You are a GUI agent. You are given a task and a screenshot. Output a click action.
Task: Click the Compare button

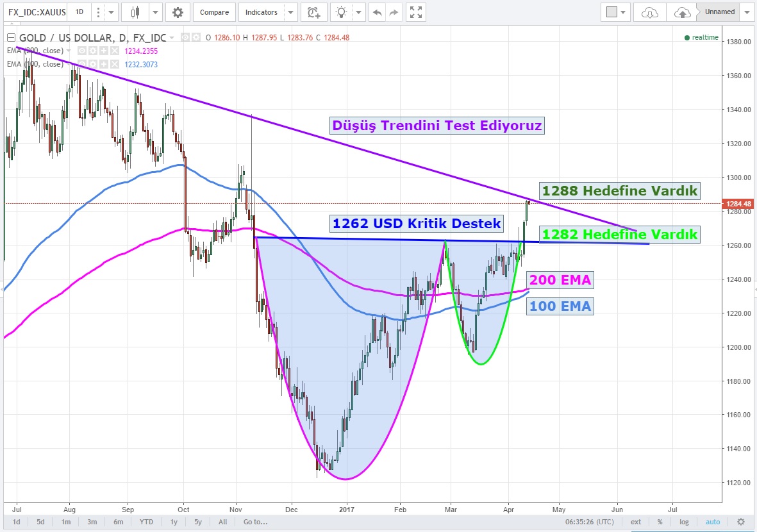(213, 12)
